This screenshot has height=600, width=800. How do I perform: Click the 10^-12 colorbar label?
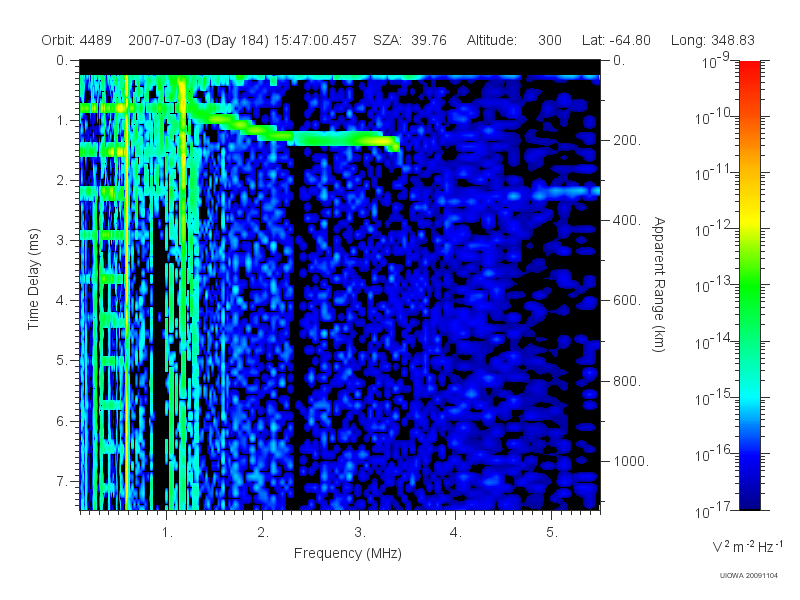tap(713, 229)
